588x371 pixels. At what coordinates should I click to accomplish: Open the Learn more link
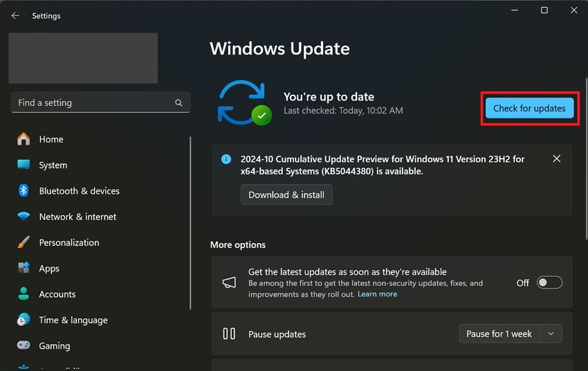(377, 294)
